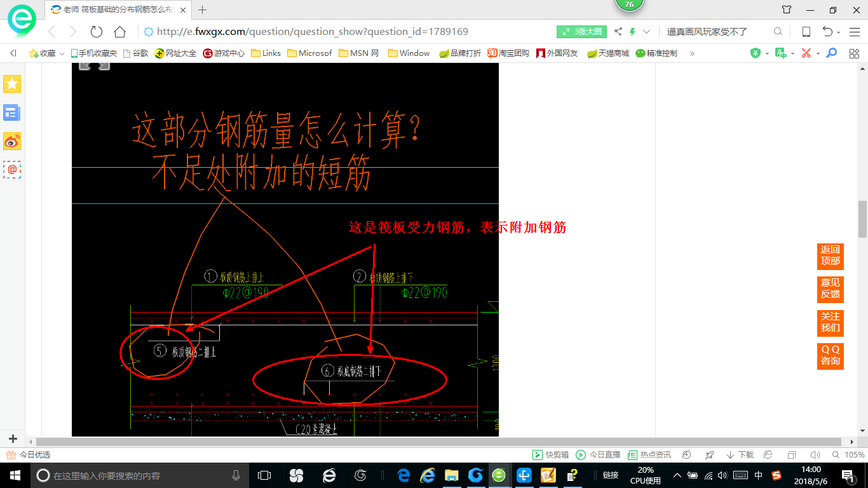
Task: Open the MSN 网 bookmark folder
Action: (x=358, y=53)
